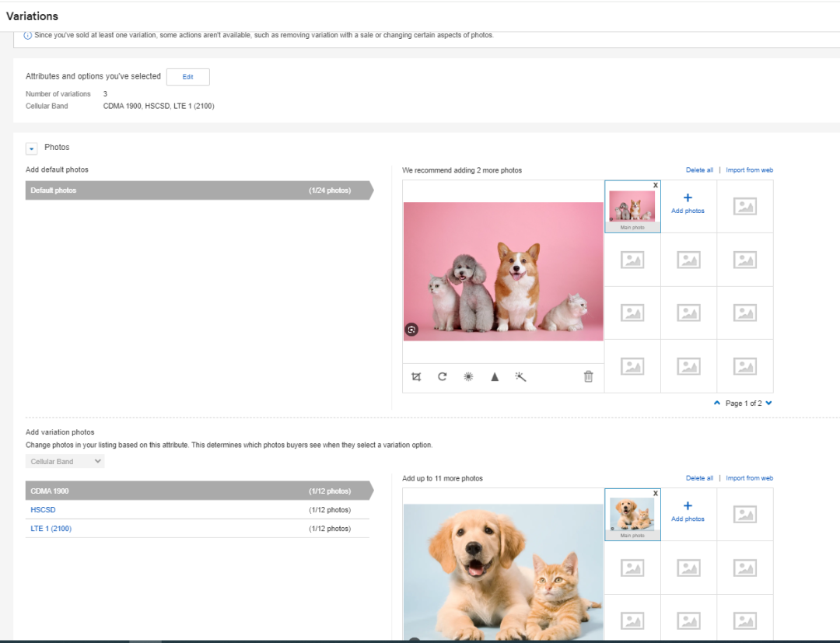Click the Edit button for attributes
840x643 pixels.
[187, 76]
